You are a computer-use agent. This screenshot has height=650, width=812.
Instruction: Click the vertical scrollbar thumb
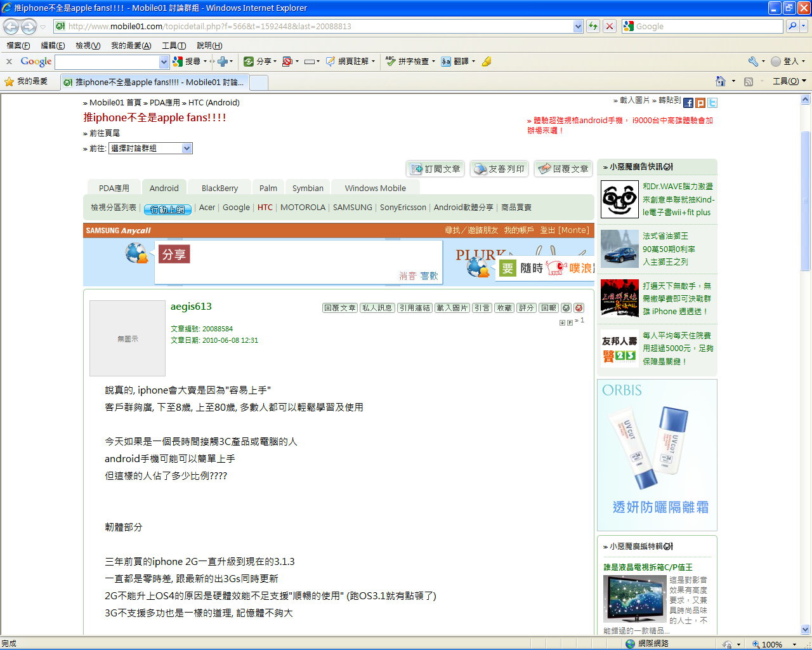coord(806,201)
